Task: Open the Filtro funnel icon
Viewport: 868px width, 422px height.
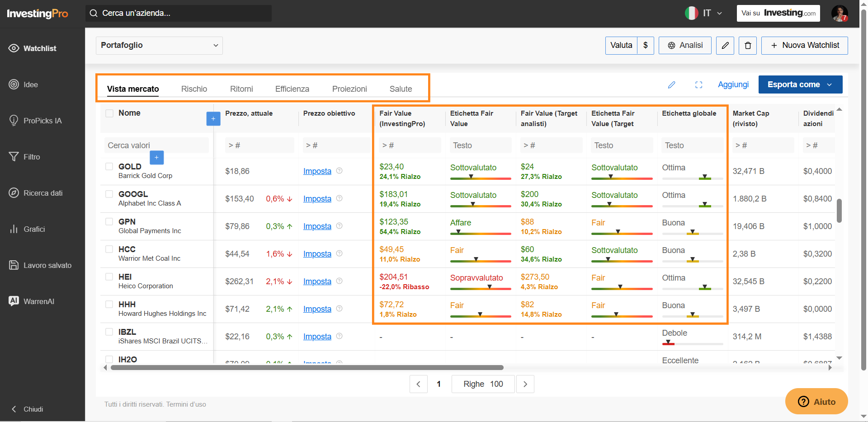Action: coord(14,157)
